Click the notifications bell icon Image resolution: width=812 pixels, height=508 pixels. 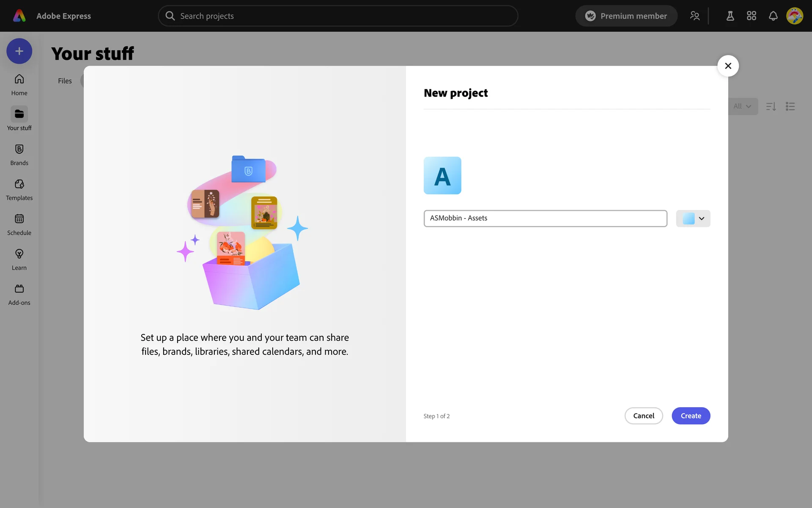pyautogui.click(x=773, y=16)
